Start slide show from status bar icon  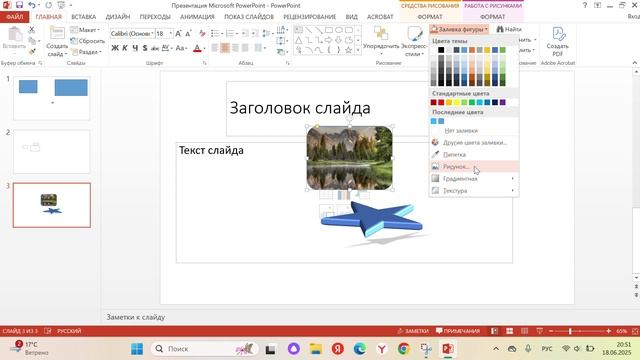(540, 331)
